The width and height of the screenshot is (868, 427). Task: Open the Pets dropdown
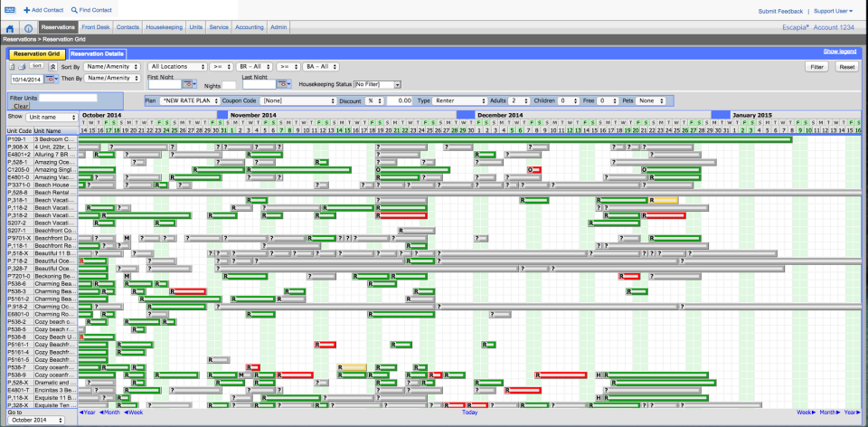[651, 101]
